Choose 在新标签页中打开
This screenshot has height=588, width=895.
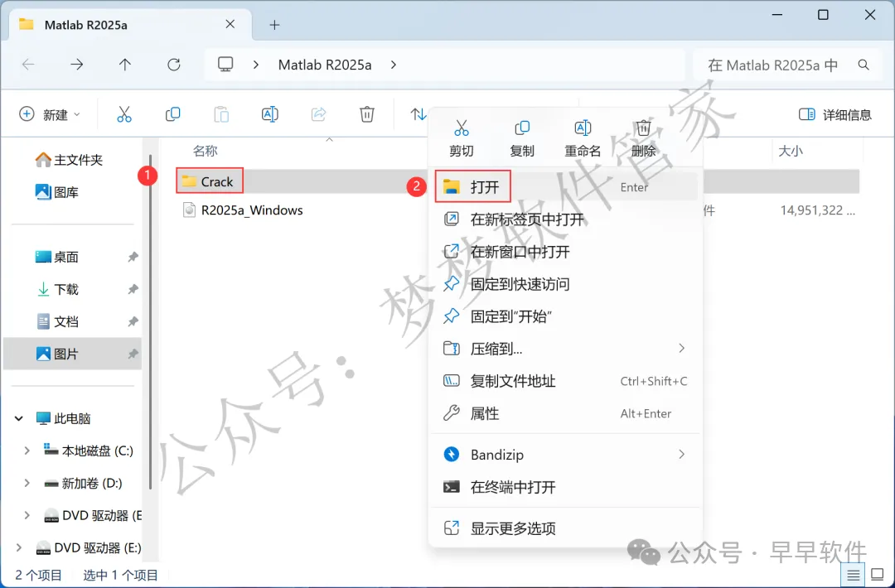point(564,219)
